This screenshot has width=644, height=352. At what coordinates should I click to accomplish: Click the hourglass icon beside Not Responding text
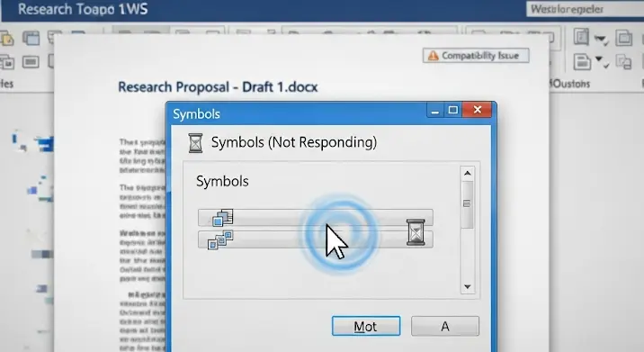tap(195, 143)
